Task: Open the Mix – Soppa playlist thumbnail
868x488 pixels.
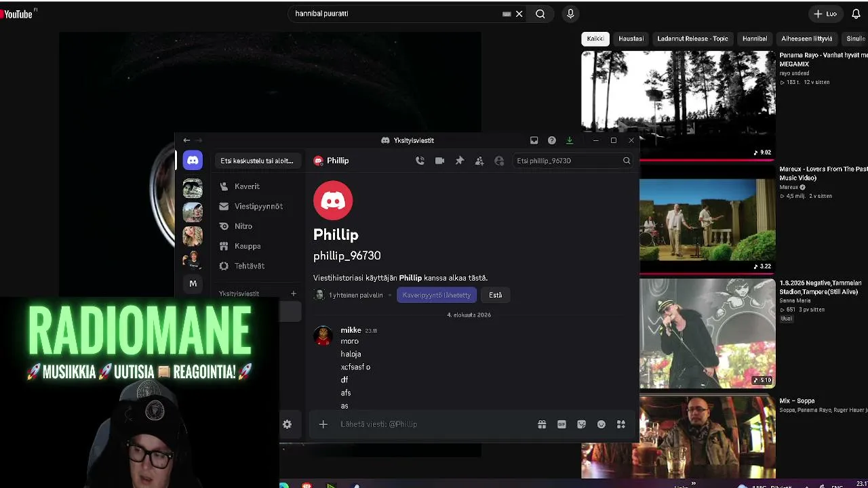Action: coord(678,437)
